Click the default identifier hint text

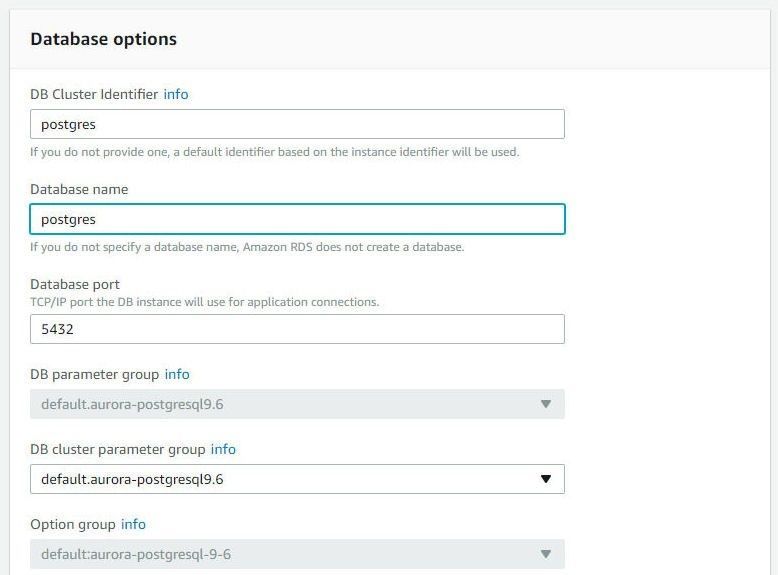(x=275, y=152)
